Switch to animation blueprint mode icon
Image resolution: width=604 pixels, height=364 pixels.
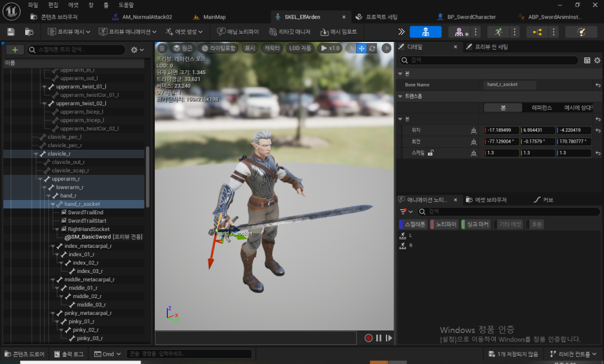537,32
